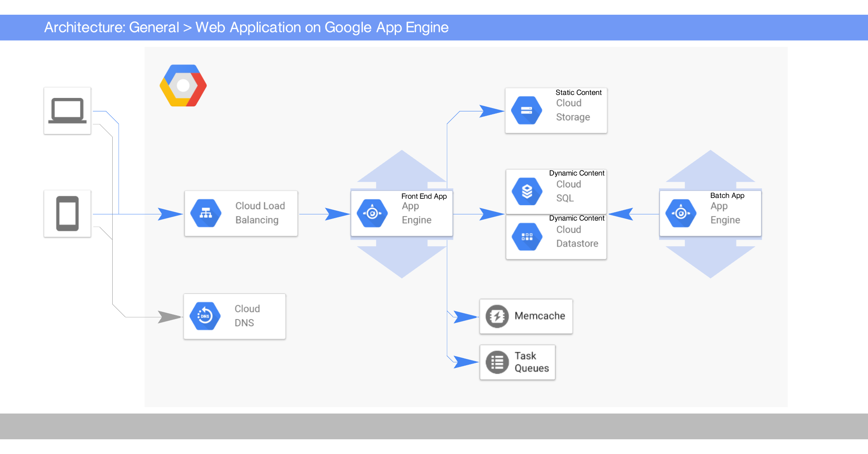Click the up scaling arrow above Batch App
The image size is (868, 454).
pos(710,168)
